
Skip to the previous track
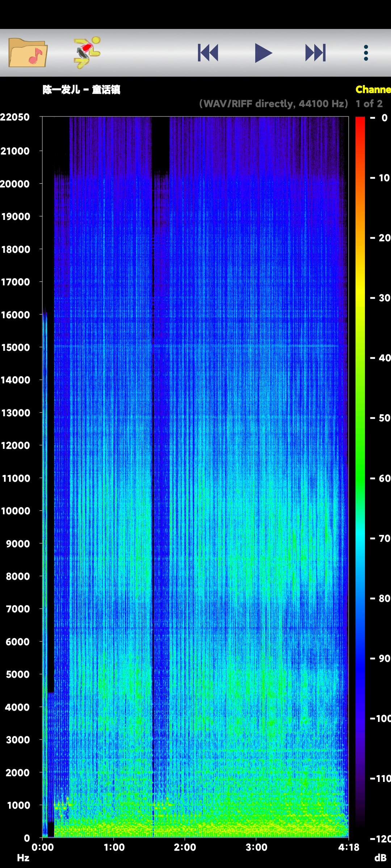(208, 53)
